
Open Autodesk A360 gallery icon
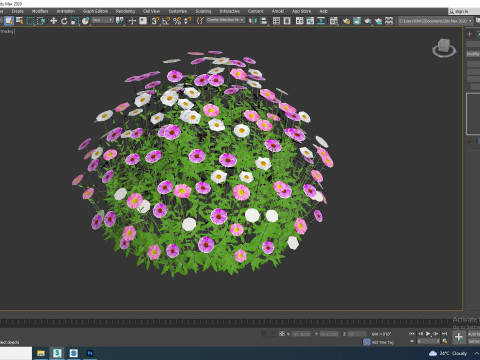(x=389, y=21)
